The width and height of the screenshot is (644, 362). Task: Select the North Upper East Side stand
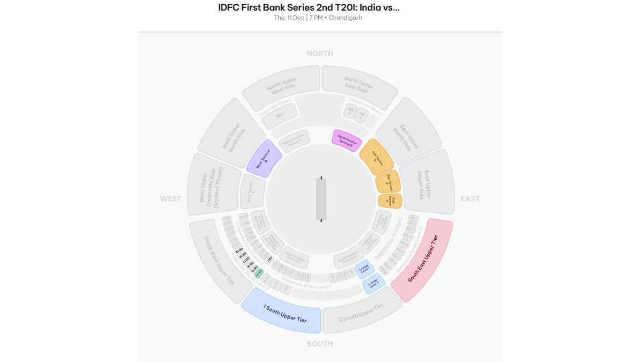point(358,84)
